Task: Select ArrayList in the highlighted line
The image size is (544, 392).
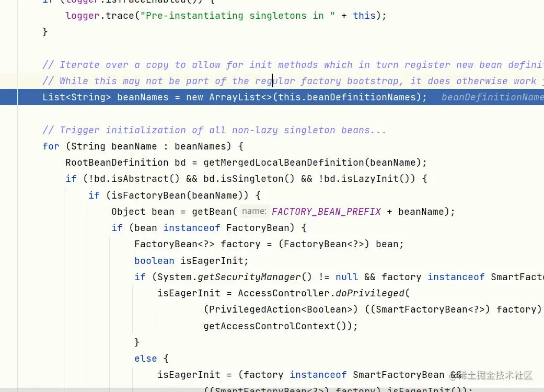Action: pos(235,97)
